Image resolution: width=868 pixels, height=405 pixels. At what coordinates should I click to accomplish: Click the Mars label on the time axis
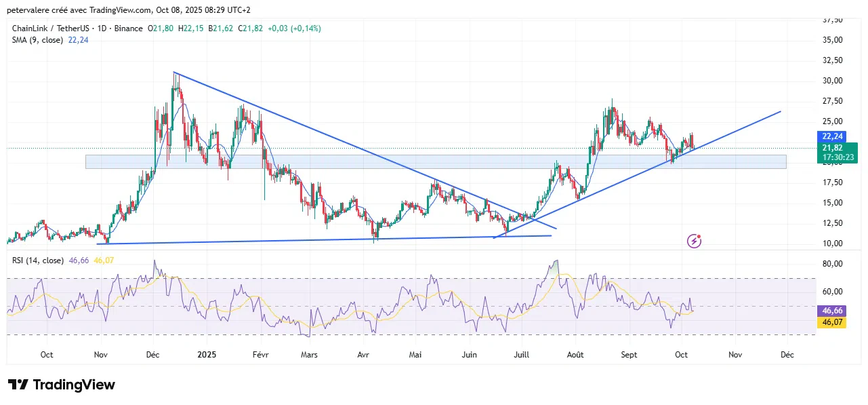click(x=309, y=355)
